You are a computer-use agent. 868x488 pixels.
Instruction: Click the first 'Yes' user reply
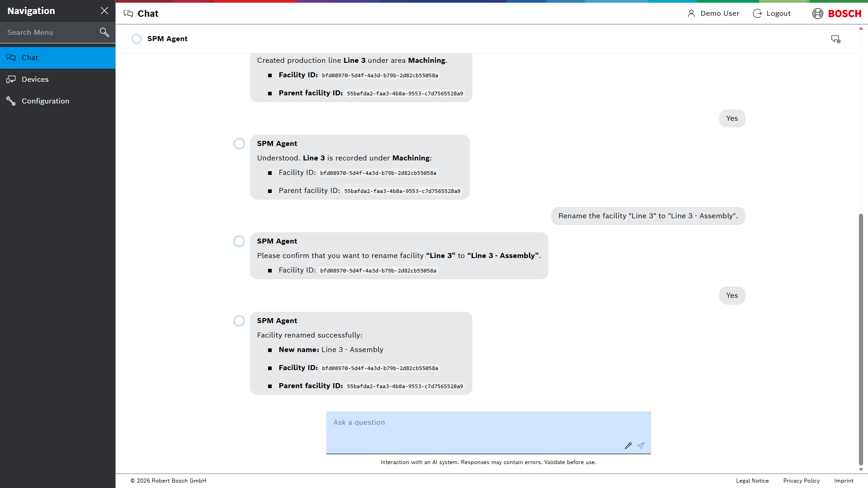point(732,118)
